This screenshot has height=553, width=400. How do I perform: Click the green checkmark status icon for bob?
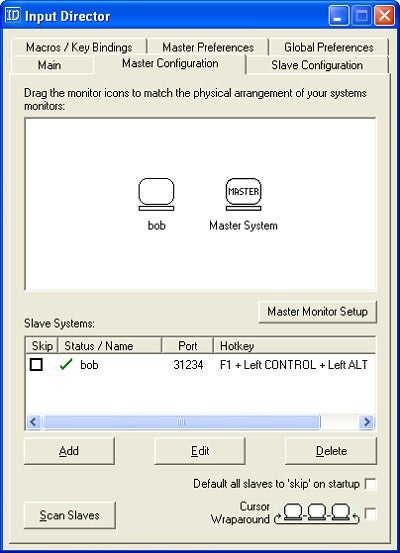click(66, 364)
